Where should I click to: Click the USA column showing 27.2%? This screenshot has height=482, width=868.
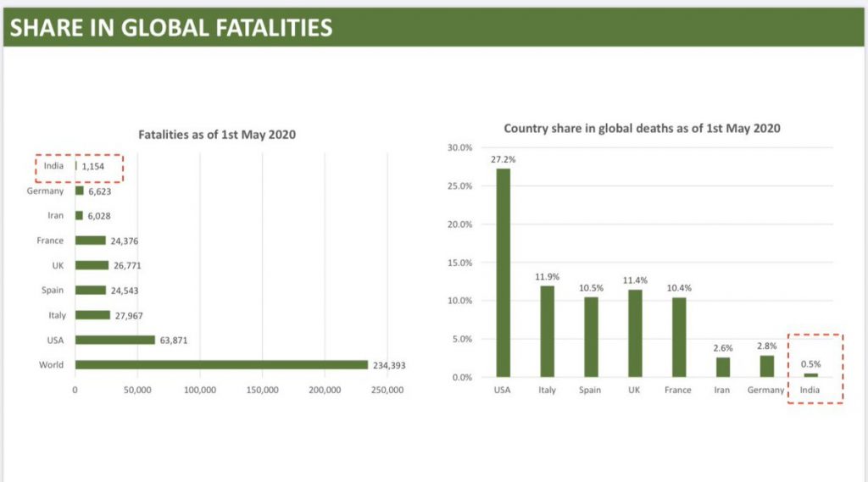(504, 272)
